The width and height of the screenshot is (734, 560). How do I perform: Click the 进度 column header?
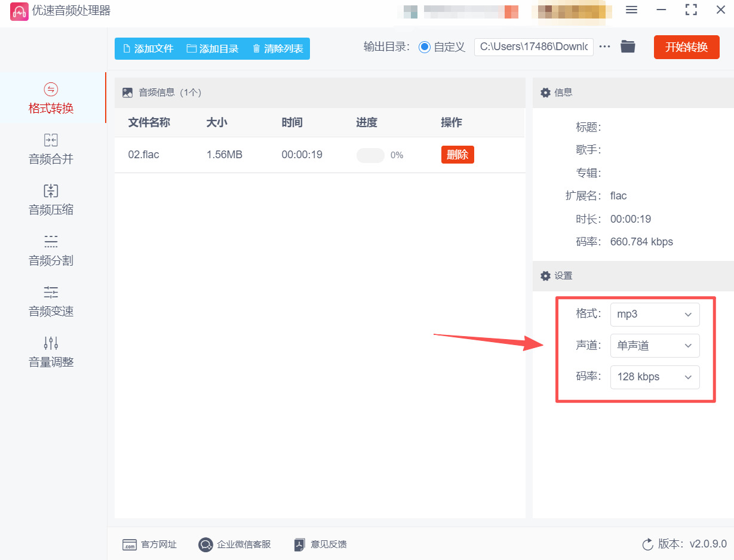pyautogui.click(x=367, y=122)
